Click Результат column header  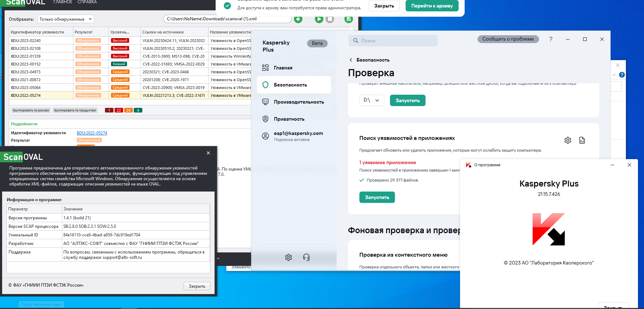click(91, 32)
